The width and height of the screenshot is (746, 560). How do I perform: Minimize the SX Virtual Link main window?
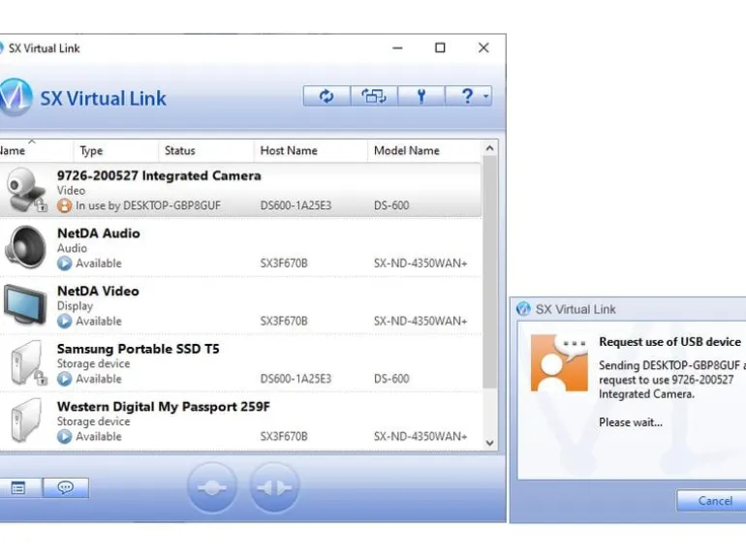tap(397, 47)
